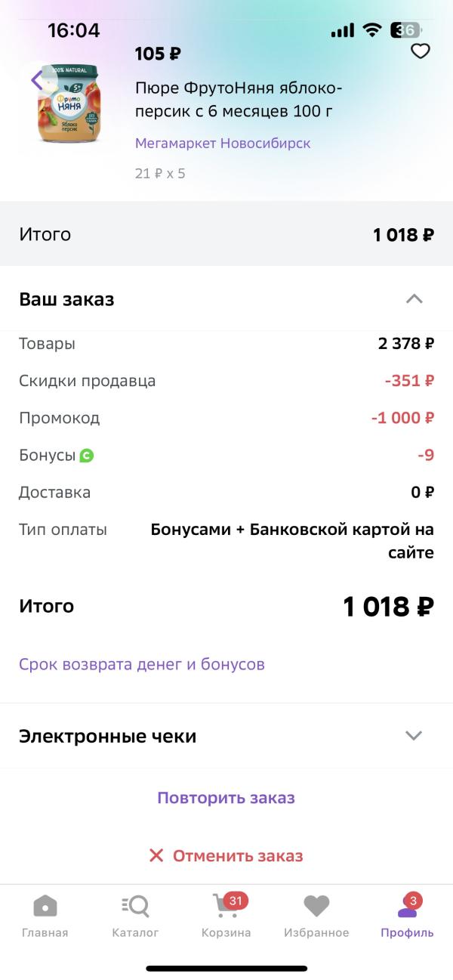
Task: Tap the Ваш заказ section header
Action: (226, 299)
